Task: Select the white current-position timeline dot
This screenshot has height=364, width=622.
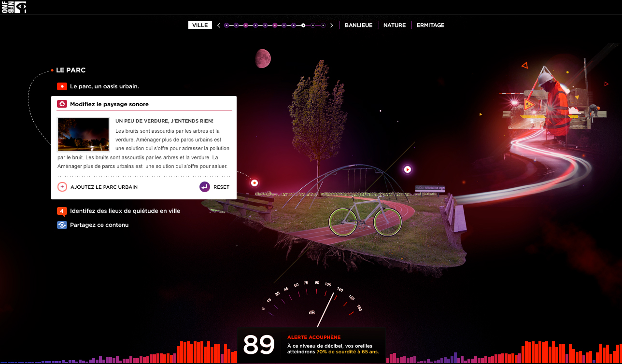Action: coord(303,25)
